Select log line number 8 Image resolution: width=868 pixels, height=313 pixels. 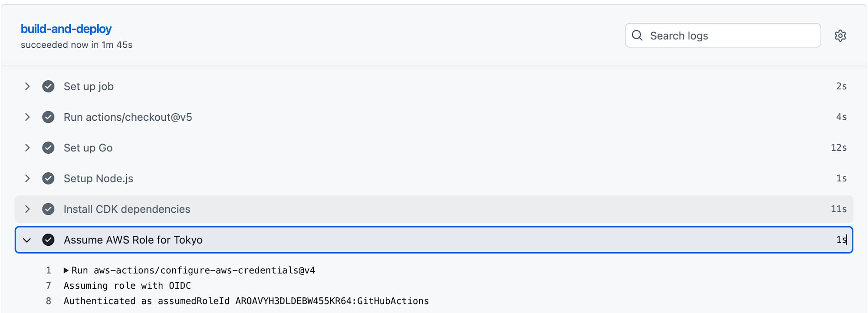(49, 301)
